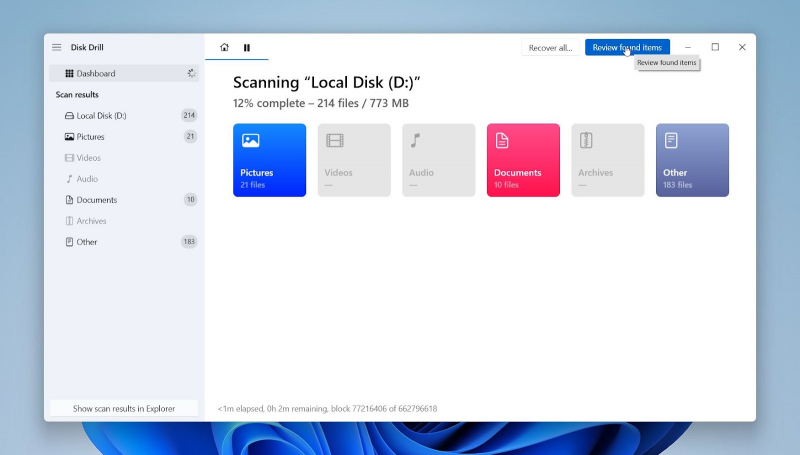This screenshot has width=800, height=455.
Task: Click the Review found items button
Action: 627,47
